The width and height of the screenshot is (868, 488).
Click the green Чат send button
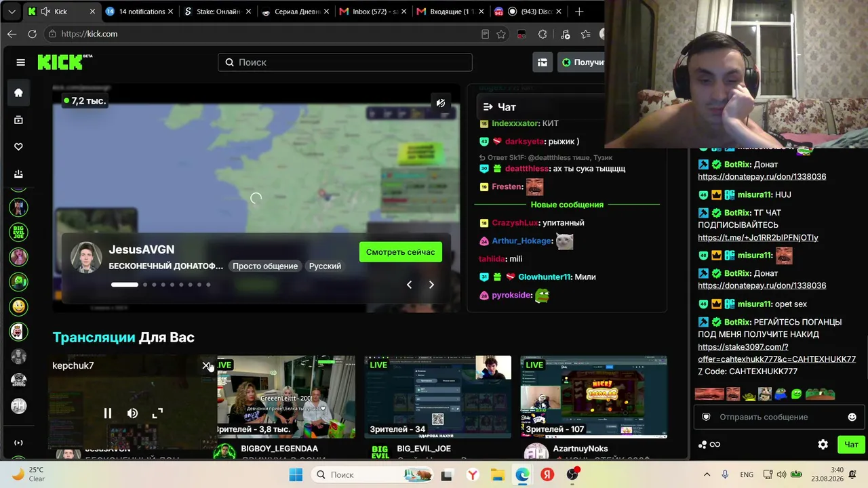851,445
